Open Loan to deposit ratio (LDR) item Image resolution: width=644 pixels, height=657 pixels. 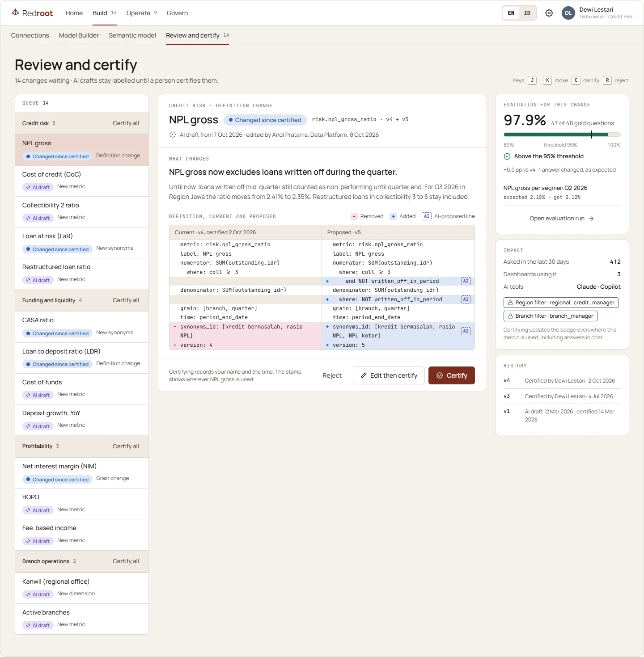(82, 358)
